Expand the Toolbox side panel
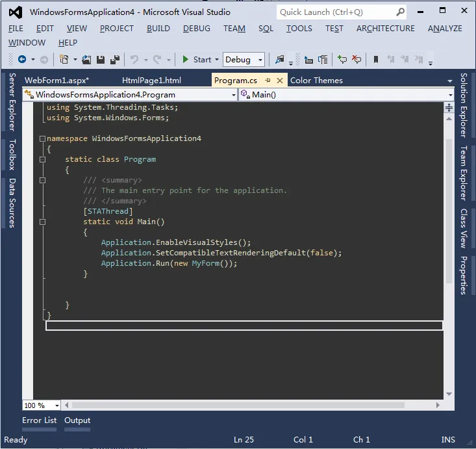Screen dimensions: 476x449 [12, 155]
